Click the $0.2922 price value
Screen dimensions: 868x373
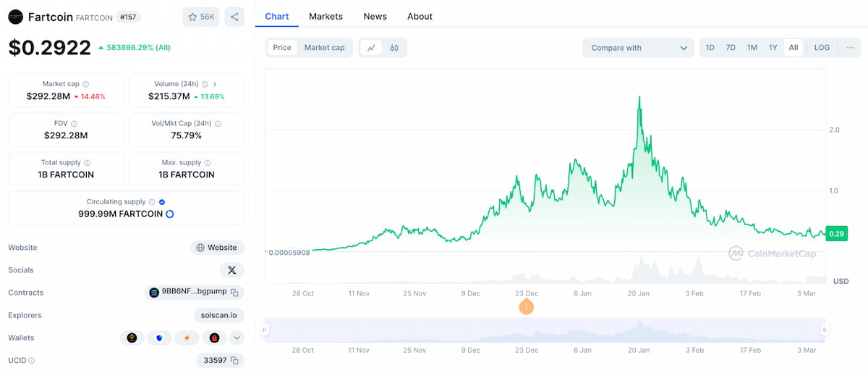[x=49, y=48]
